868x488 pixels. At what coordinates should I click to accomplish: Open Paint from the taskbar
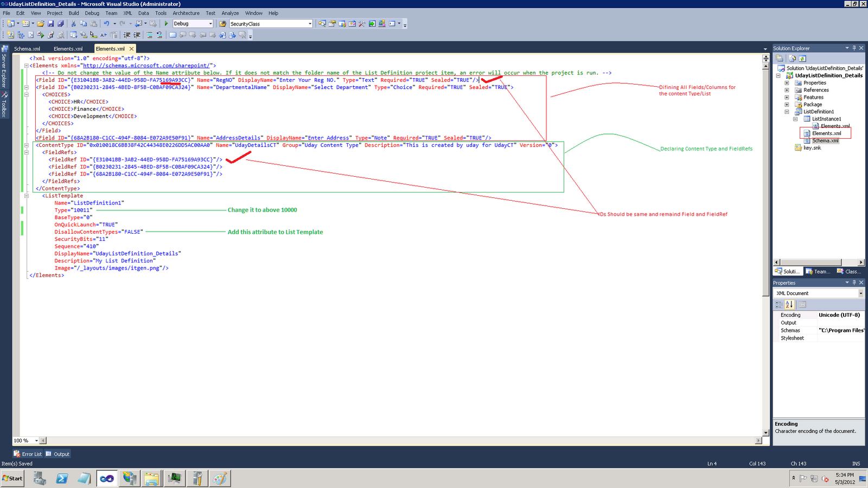coord(220,478)
